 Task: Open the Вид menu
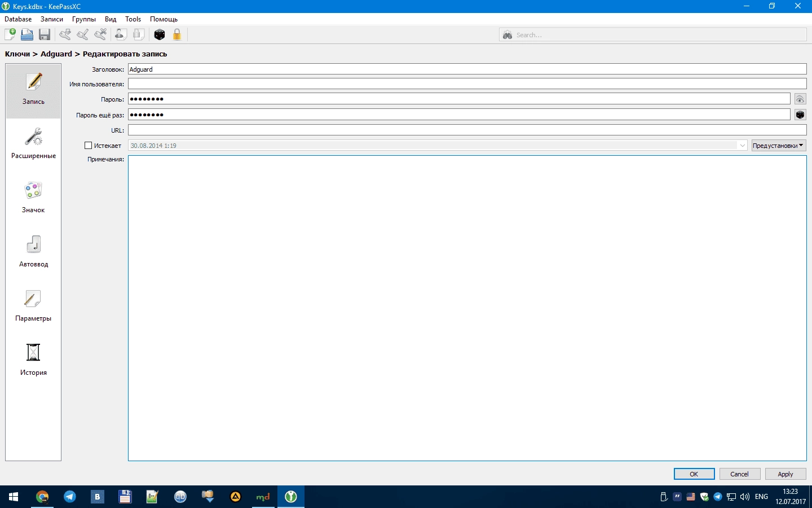(111, 19)
